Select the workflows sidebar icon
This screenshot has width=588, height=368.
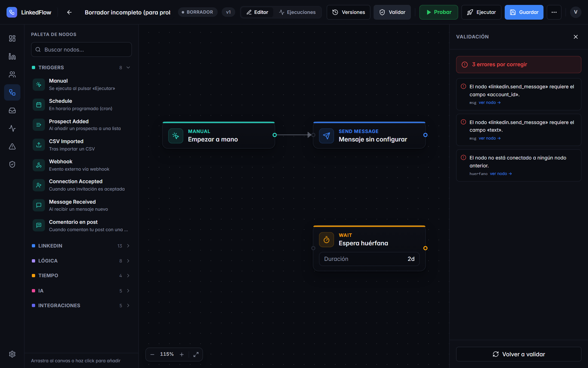[12, 92]
